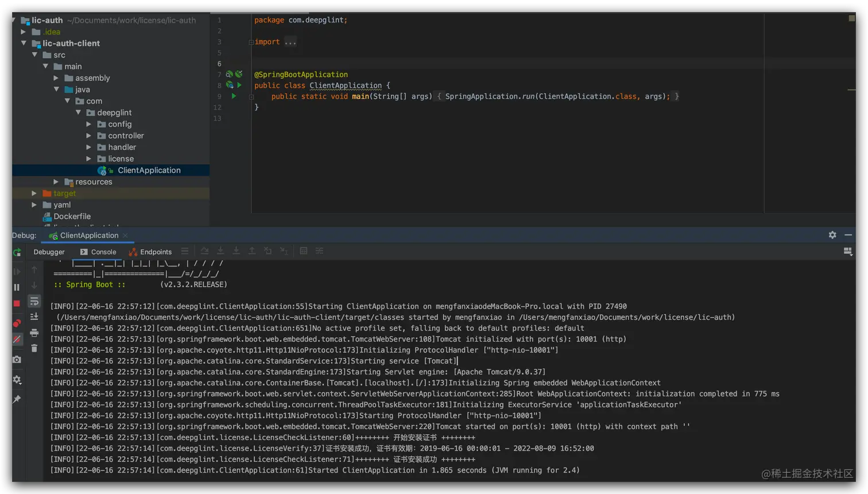Expand the controller package
This screenshot has height=494, width=868.
(x=89, y=136)
